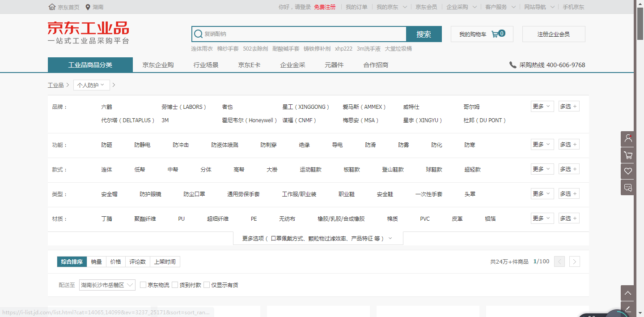
Task: Expand 更多 in the 材质 row
Action: 542,218
